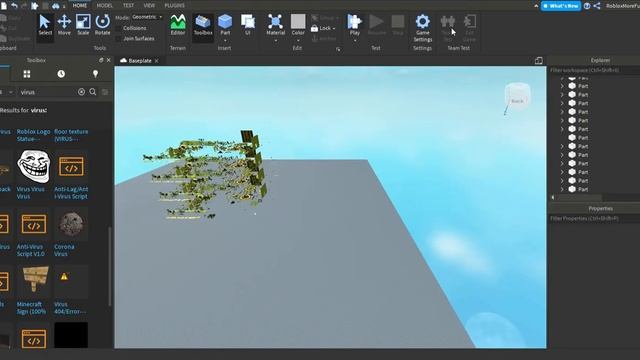The width and height of the screenshot is (640, 360).
Task: Click the What's New button
Action: (560, 6)
